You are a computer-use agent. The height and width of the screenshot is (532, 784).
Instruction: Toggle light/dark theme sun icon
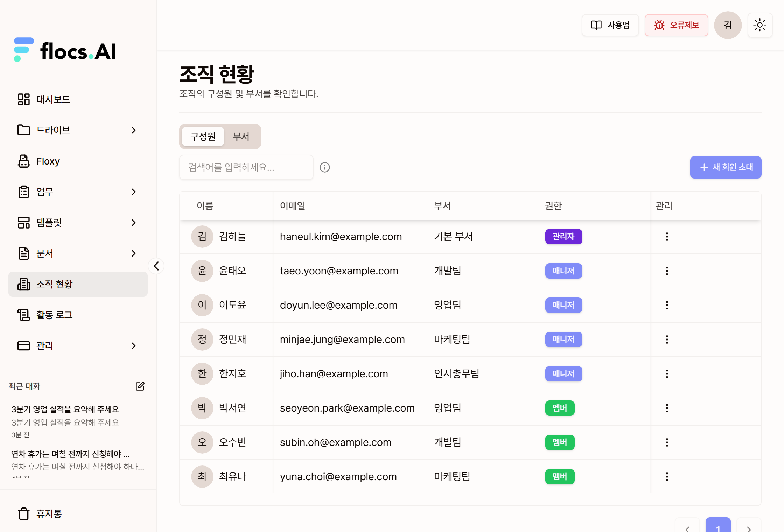(760, 25)
